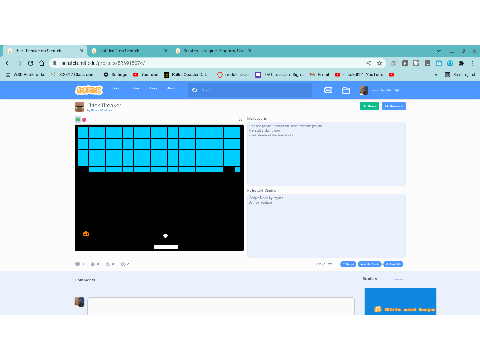Image resolution: width=480 pixels, height=360 pixels.
Task: Close the second browser tab
Action: tap(165, 51)
